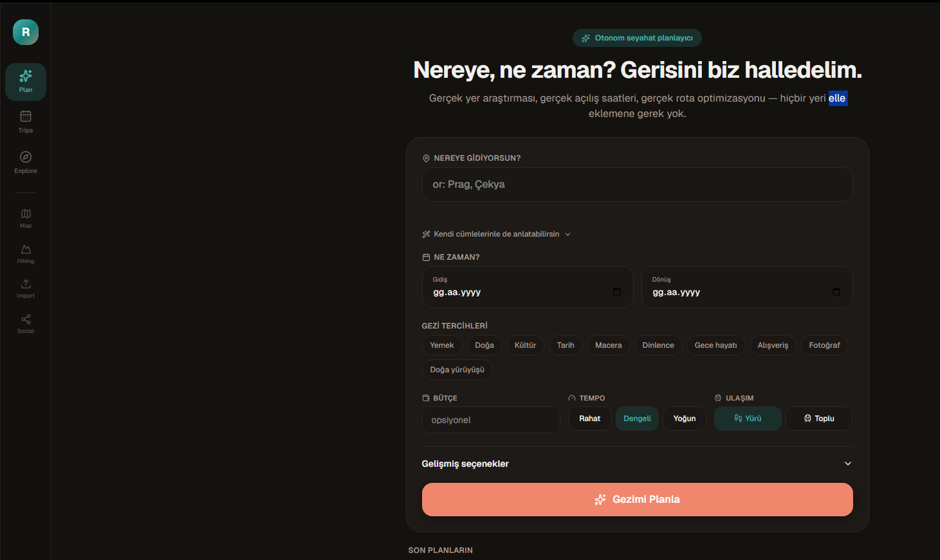
Task: Click the R app logo
Action: click(x=26, y=32)
